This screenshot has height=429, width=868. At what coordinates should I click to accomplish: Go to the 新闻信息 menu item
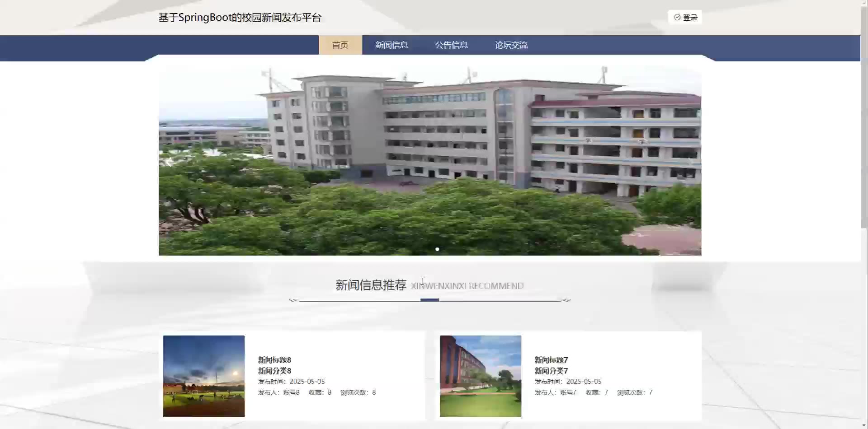click(392, 45)
